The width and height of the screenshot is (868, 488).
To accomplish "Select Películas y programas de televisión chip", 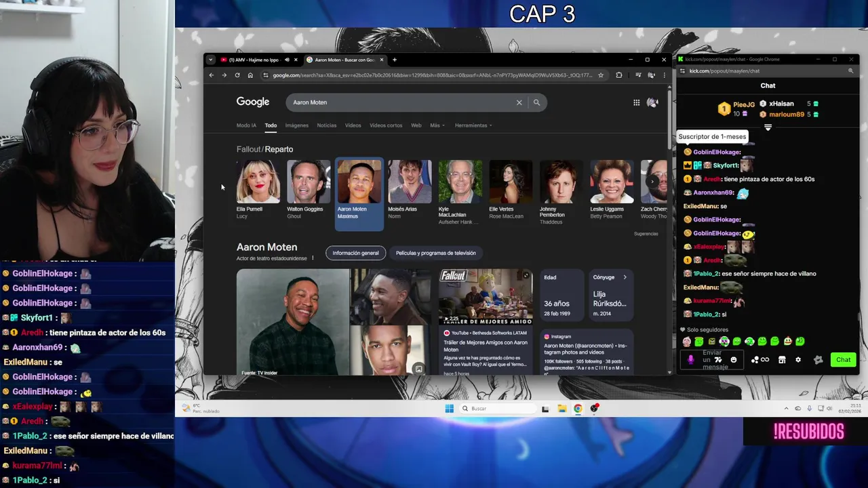I will coord(435,253).
